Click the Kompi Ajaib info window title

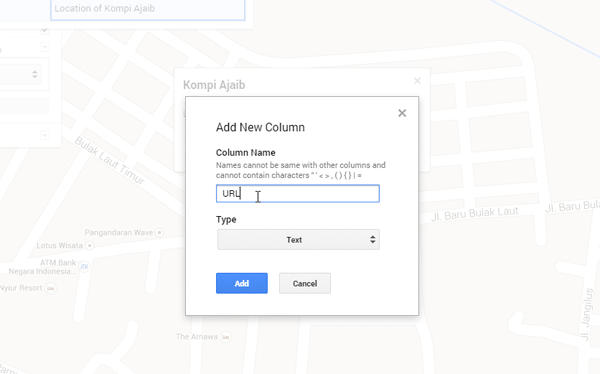point(214,85)
